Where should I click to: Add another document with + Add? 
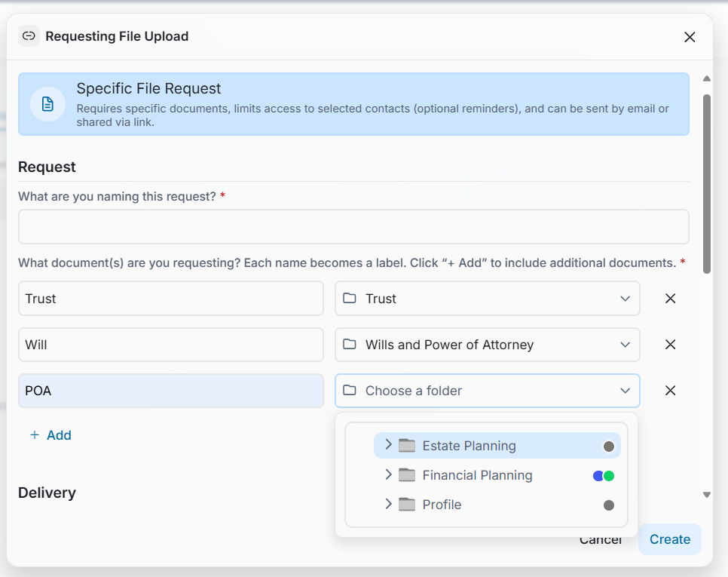(x=50, y=435)
